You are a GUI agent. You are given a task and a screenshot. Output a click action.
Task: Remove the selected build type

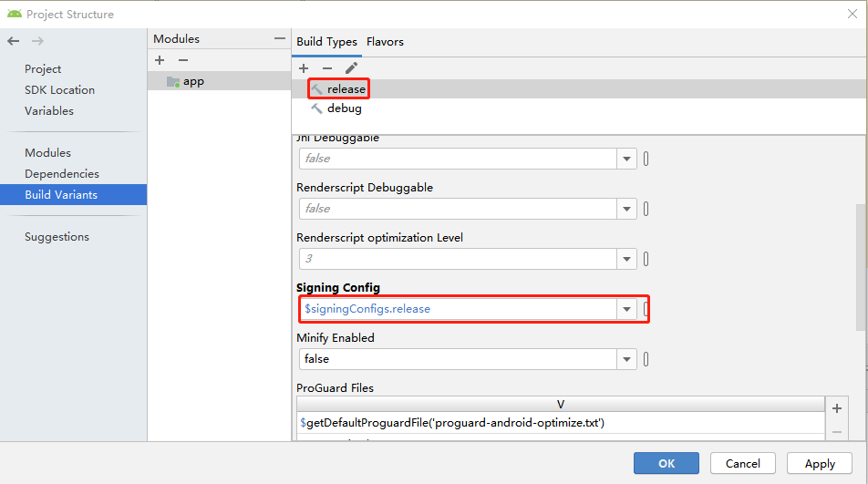[x=327, y=68]
